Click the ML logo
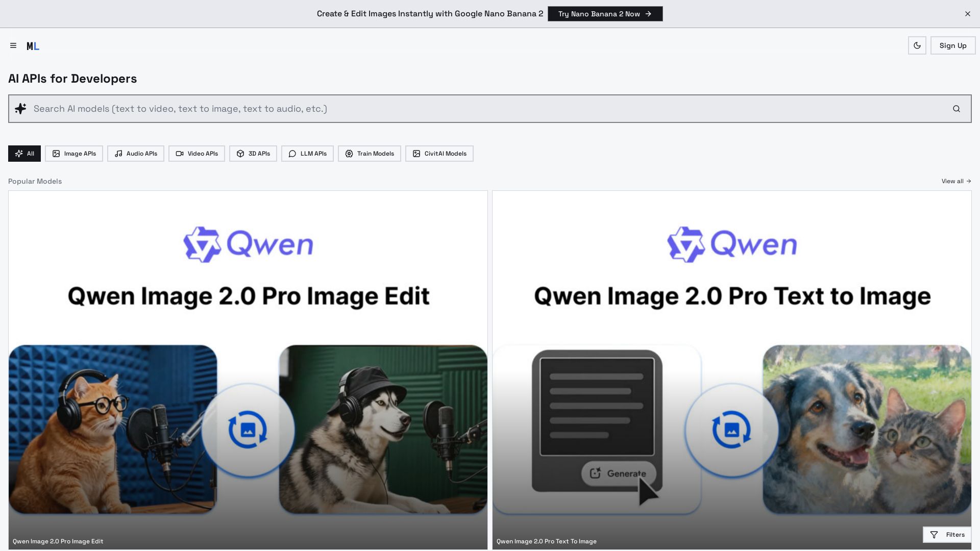 point(33,46)
